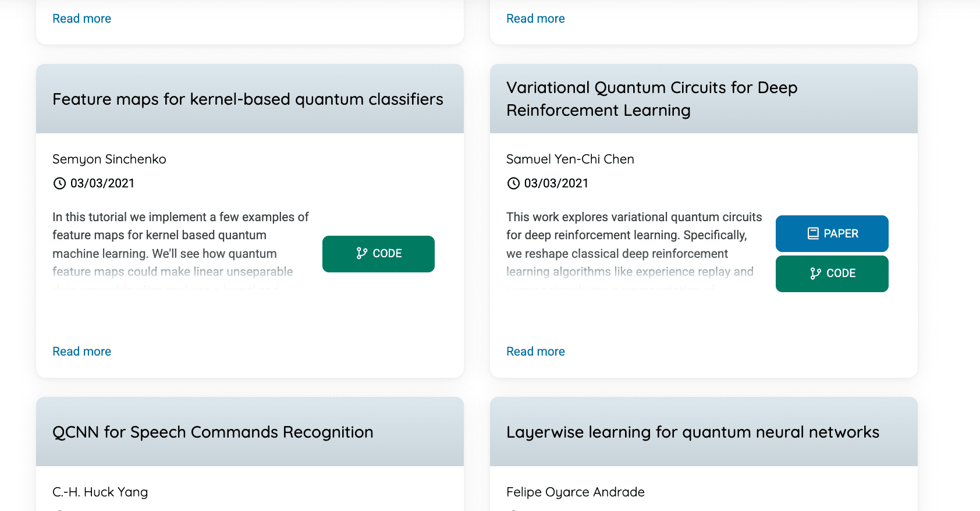Open the CODE for Variational Quantum Circuits
Screen dimensions: 980x511
[832, 273]
